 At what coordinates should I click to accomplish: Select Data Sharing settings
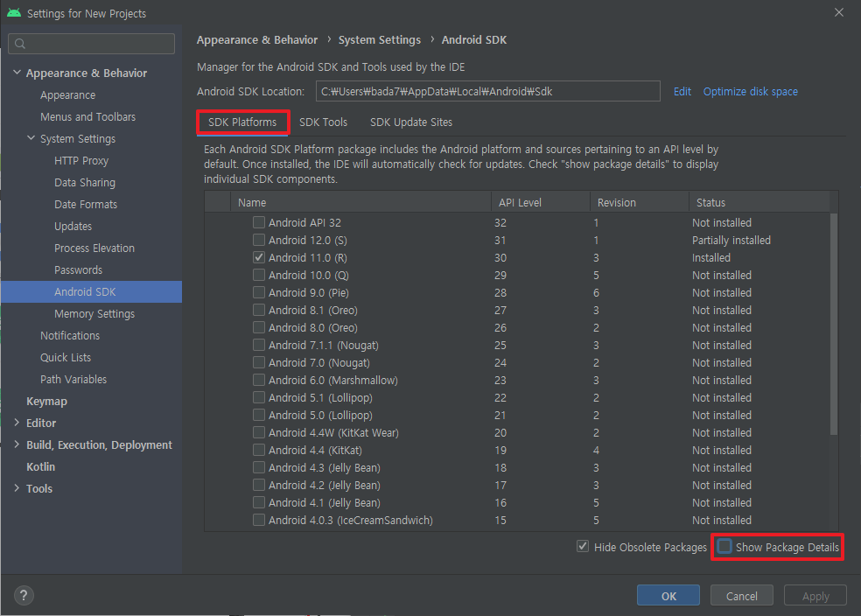tap(85, 183)
